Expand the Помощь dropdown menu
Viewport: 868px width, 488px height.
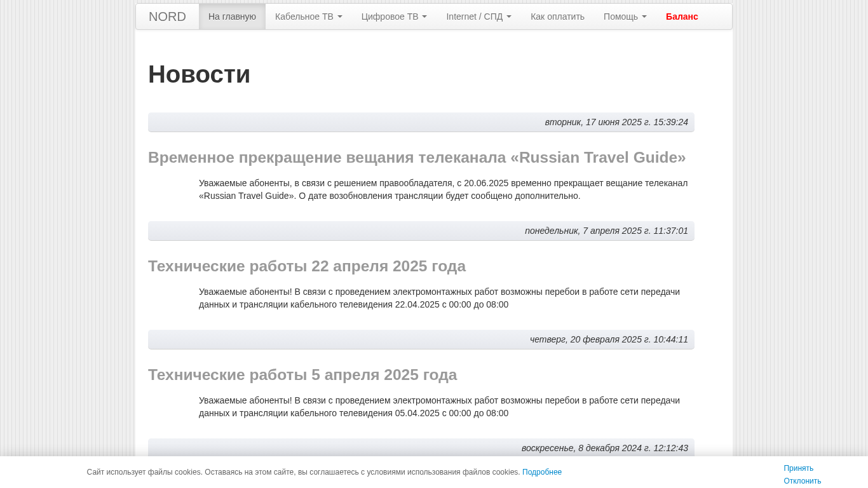625,17
